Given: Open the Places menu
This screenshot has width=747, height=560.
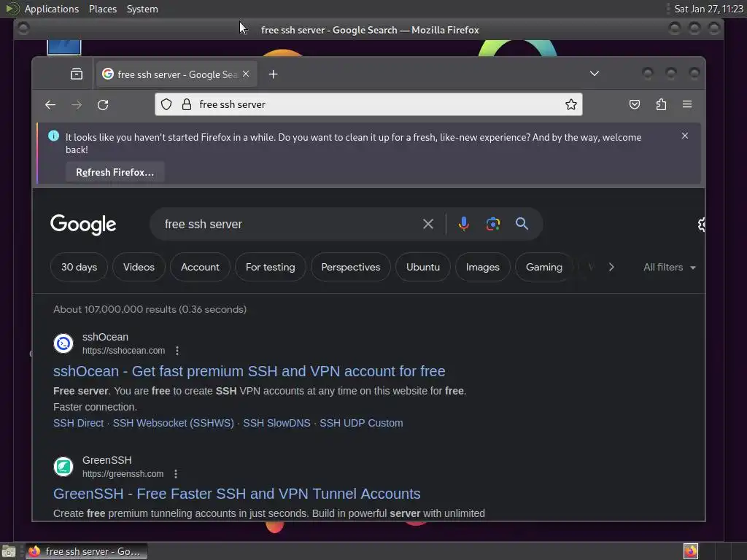Looking at the screenshot, I should pyautogui.click(x=102, y=9).
